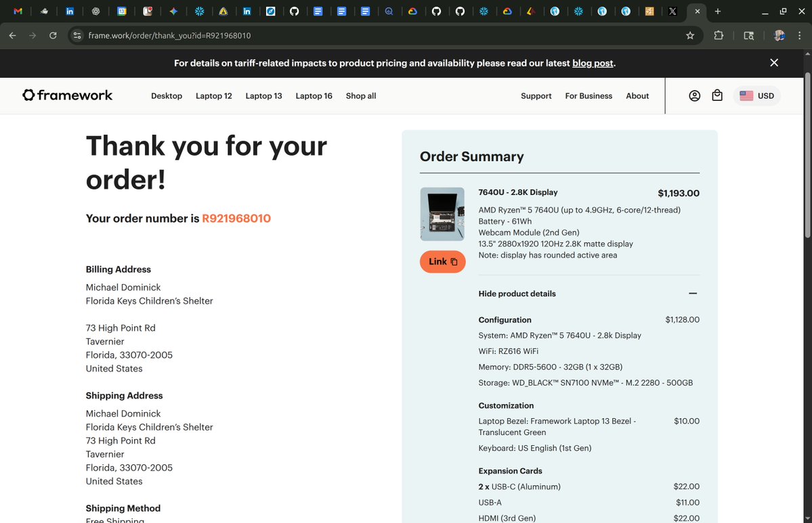Select the Memory DDR5-5600 line
The width and height of the screenshot is (812, 523).
(x=551, y=367)
